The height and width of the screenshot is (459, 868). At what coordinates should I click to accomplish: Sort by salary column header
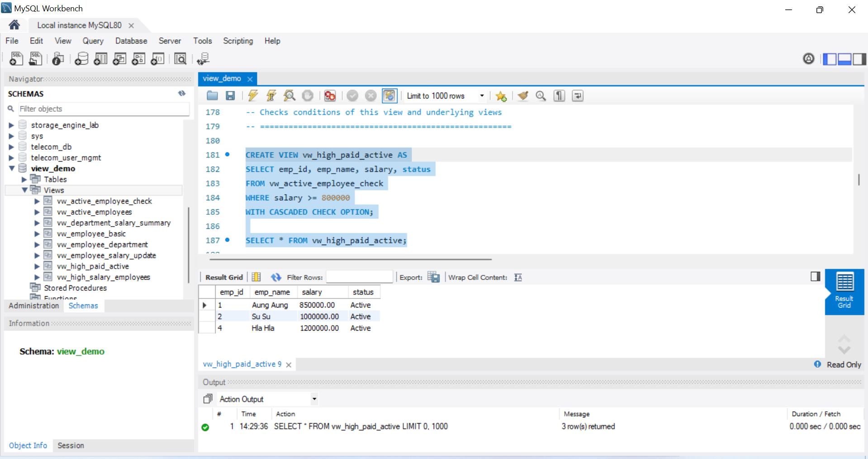[x=322, y=292]
